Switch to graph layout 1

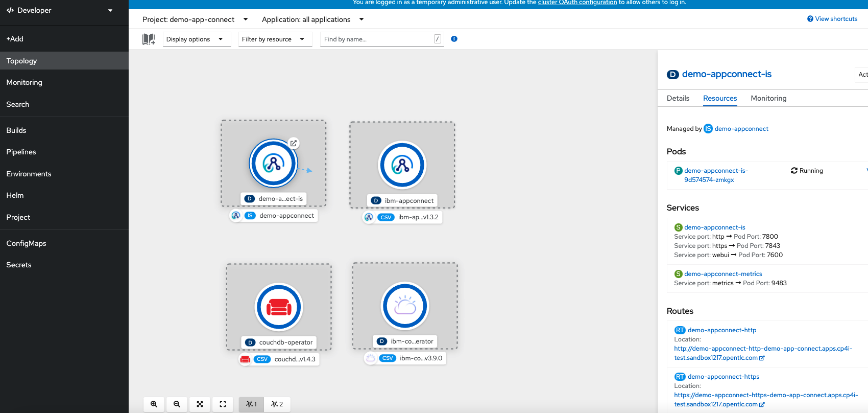pos(251,404)
